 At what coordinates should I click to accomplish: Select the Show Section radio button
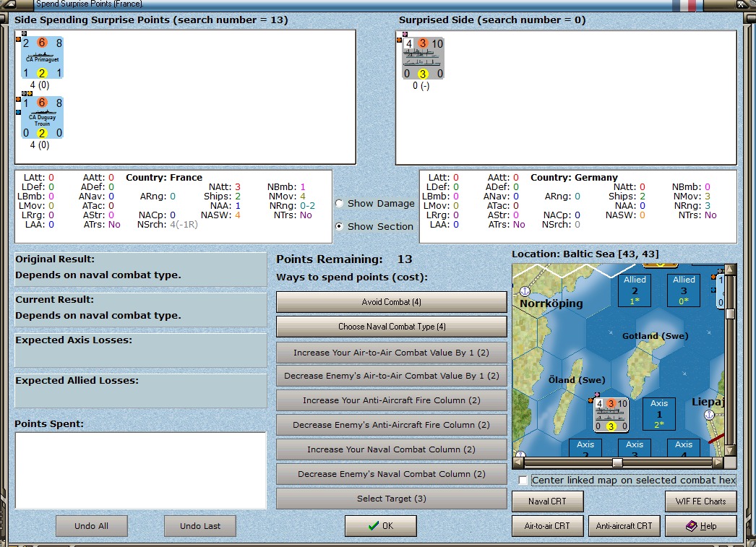340,226
